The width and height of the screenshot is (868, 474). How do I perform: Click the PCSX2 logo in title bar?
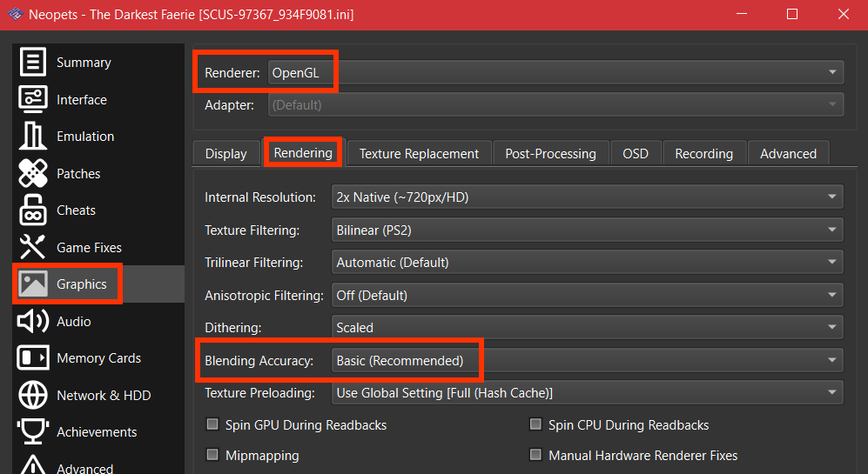tap(15, 15)
